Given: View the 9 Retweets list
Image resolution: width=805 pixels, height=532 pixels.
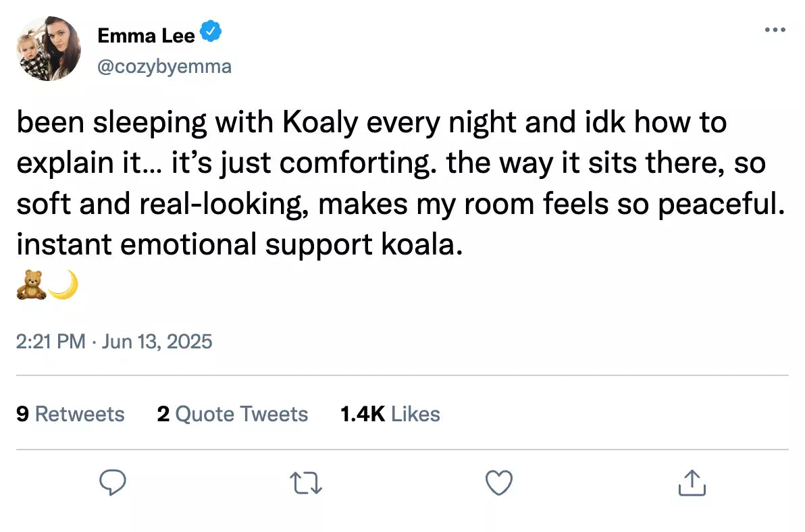Looking at the screenshot, I should [x=70, y=414].
